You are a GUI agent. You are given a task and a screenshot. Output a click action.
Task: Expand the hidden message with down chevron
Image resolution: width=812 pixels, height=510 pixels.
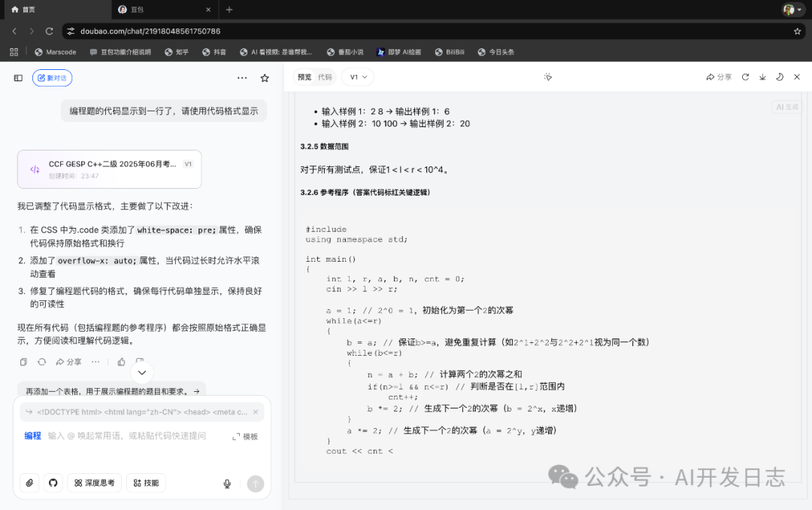click(142, 372)
